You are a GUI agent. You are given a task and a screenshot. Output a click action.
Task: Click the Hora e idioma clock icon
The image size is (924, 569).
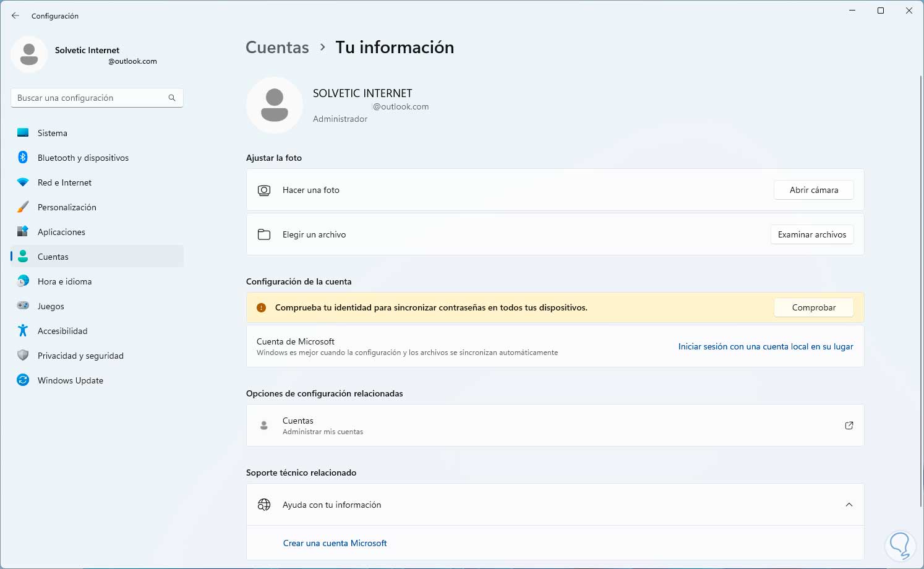[23, 281]
